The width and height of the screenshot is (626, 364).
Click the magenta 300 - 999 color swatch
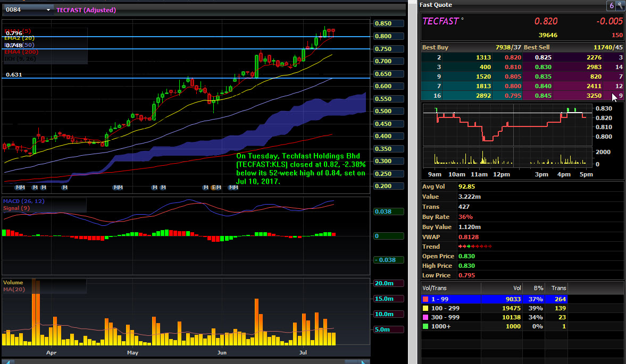[425, 317]
